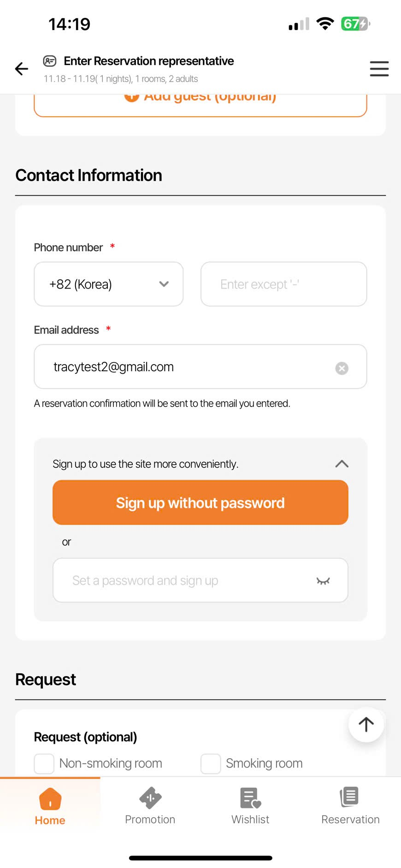401x868 pixels.
Task: Check the Non-smoking room box
Action: (44, 763)
